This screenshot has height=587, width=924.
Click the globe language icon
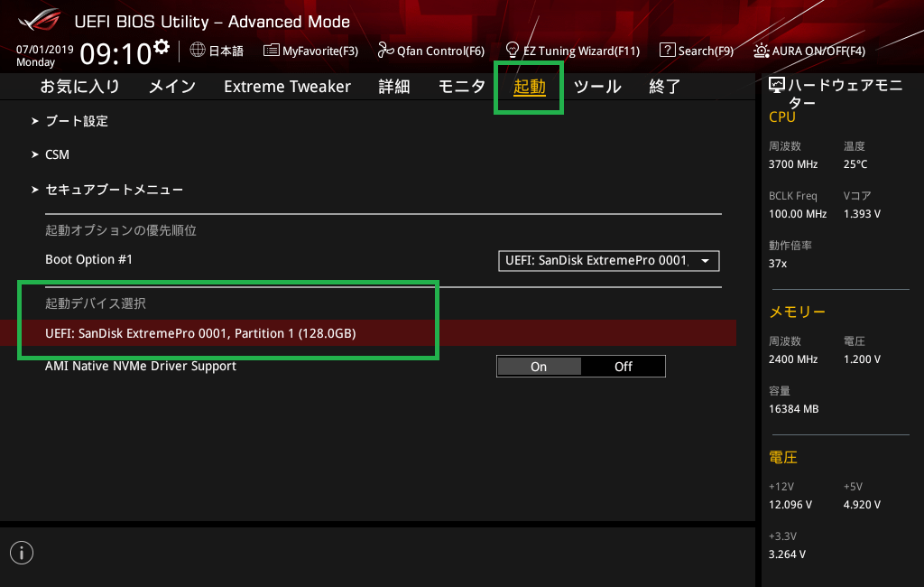tap(198, 51)
